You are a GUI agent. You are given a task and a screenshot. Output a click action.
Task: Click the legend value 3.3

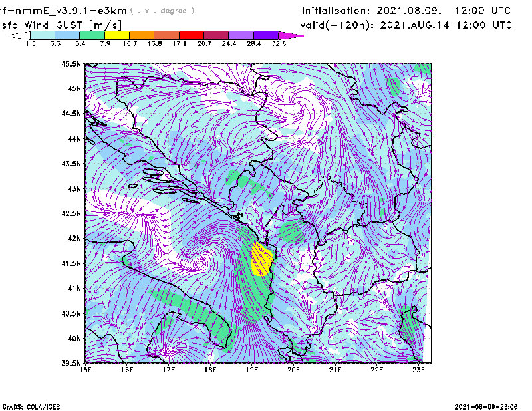tap(55, 43)
